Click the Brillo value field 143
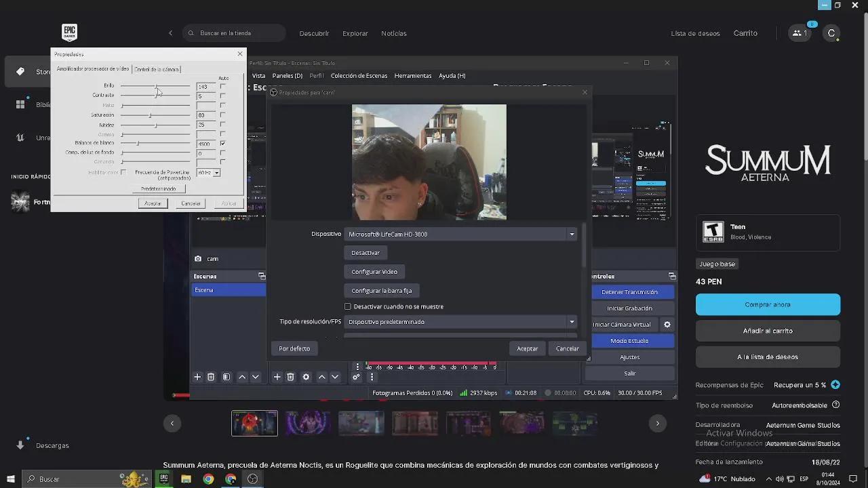 click(206, 86)
